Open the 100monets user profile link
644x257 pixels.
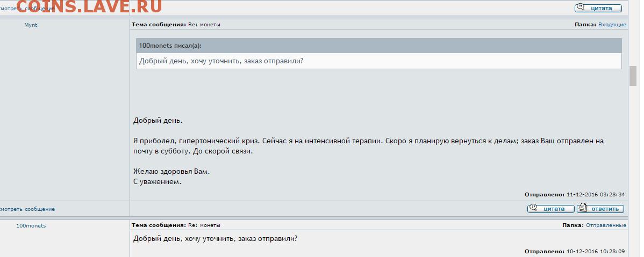click(x=31, y=226)
